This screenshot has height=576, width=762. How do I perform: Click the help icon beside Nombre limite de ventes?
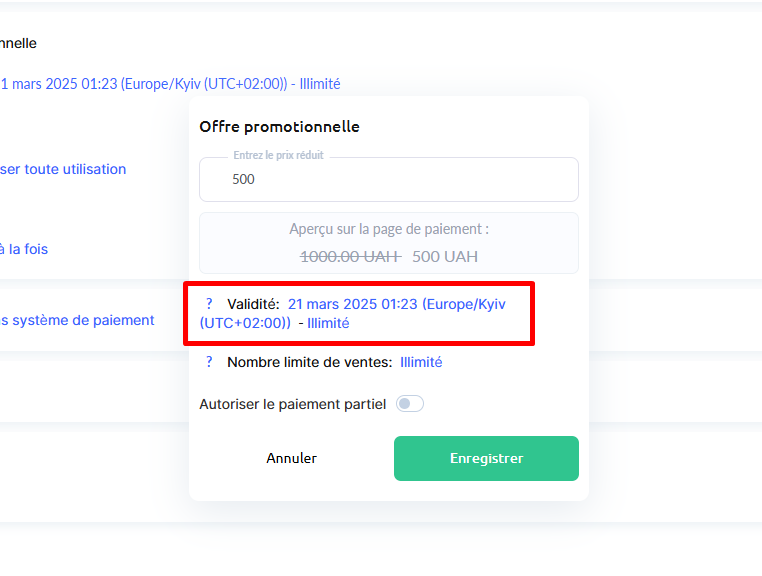tap(209, 362)
